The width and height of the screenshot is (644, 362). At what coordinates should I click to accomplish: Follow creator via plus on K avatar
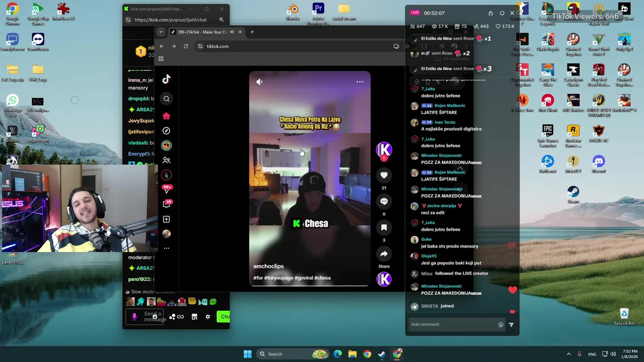coord(384,158)
